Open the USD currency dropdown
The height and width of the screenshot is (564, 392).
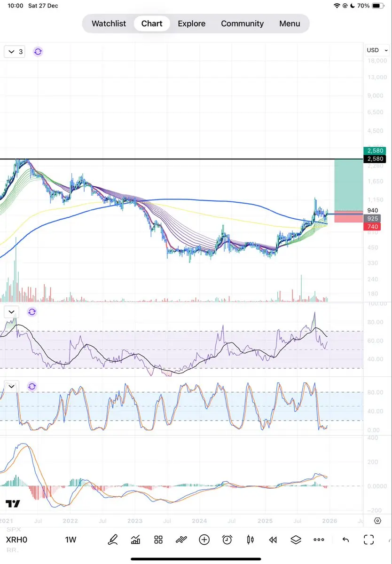click(x=377, y=50)
